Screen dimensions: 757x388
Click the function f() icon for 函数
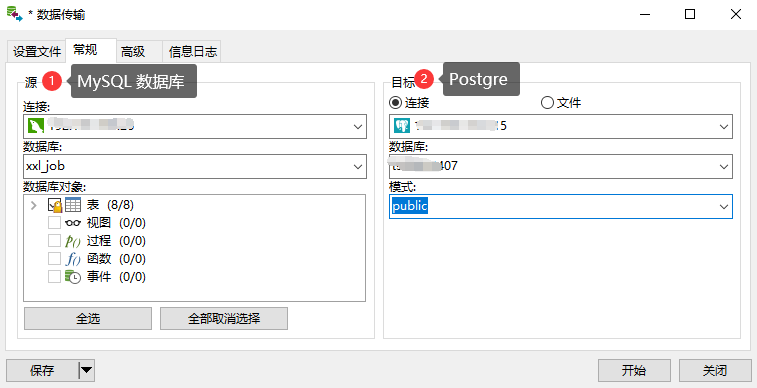click(73, 259)
